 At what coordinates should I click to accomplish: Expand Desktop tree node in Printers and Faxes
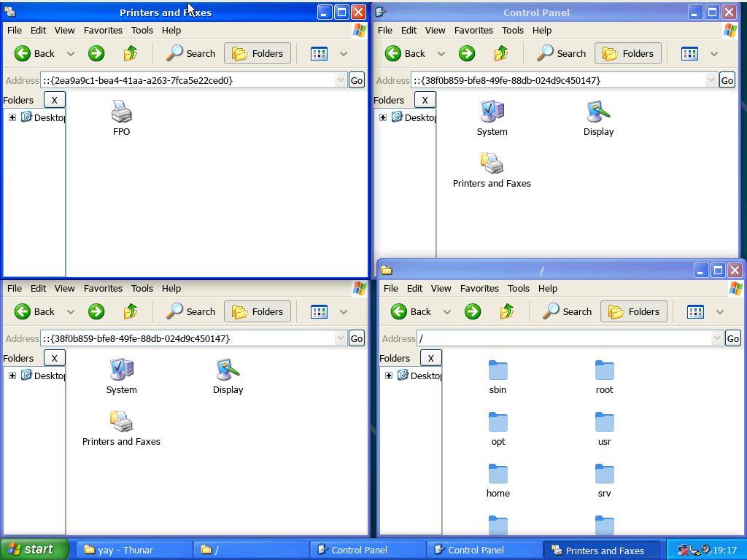(x=12, y=117)
